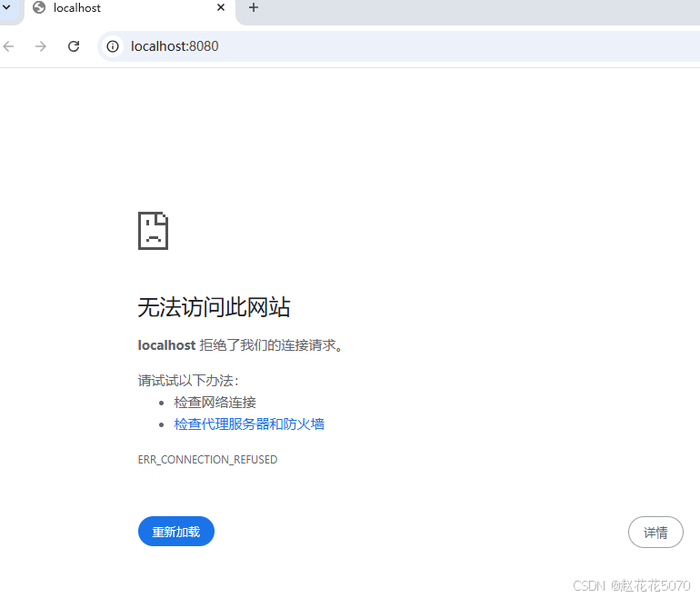Click the browser back arrow
700x598 pixels.
point(8,46)
